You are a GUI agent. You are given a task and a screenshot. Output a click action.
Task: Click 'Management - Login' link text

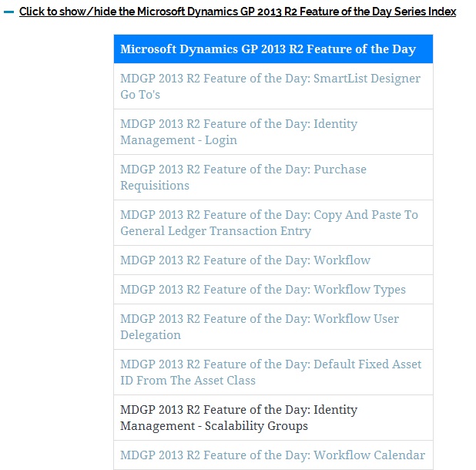click(179, 140)
